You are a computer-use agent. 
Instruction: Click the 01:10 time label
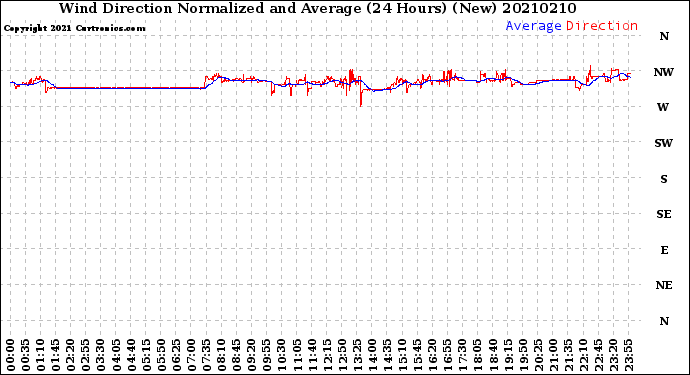[x=40, y=355]
